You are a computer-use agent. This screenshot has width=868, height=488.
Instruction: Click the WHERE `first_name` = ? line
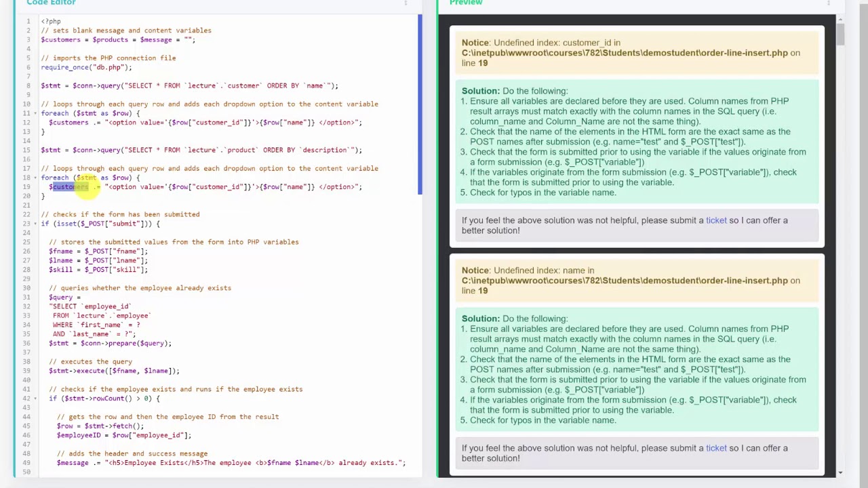[96, 325]
